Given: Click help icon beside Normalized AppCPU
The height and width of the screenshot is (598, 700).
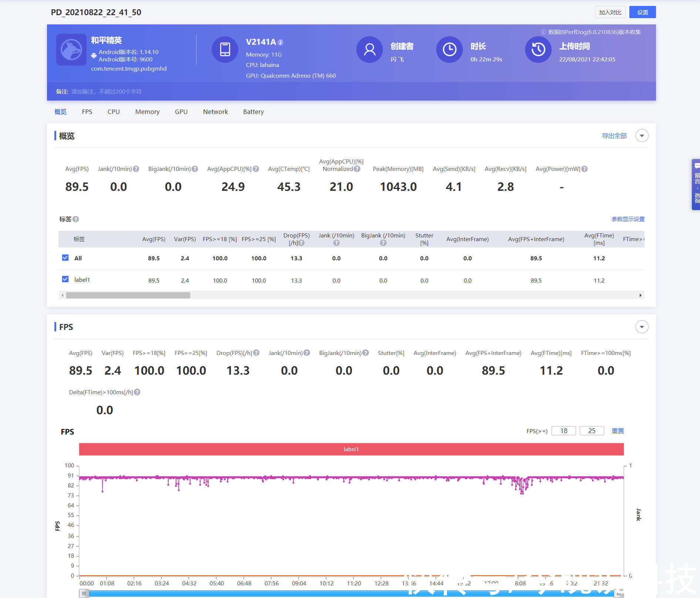Looking at the screenshot, I should coord(357,169).
